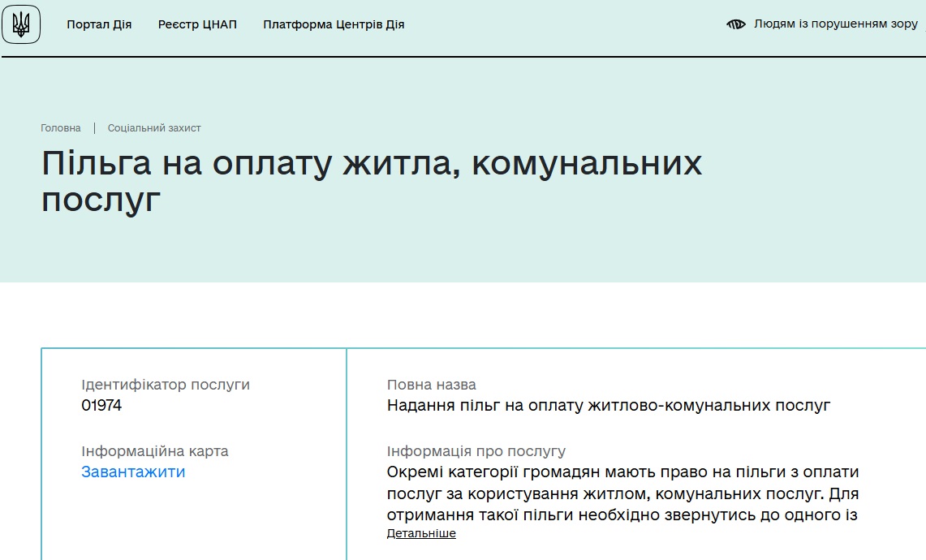The image size is (926, 560).
Task: Select the Повна назва section text
Action: (x=430, y=384)
